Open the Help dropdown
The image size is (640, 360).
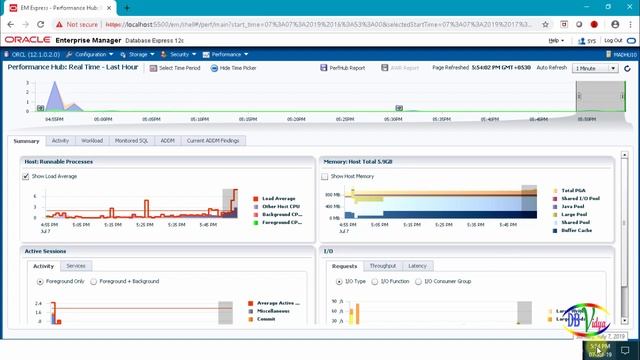coord(556,40)
